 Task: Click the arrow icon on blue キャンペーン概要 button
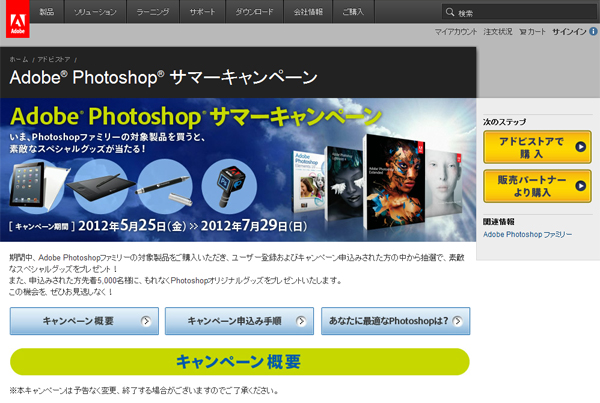pyautogui.click(x=146, y=321)
